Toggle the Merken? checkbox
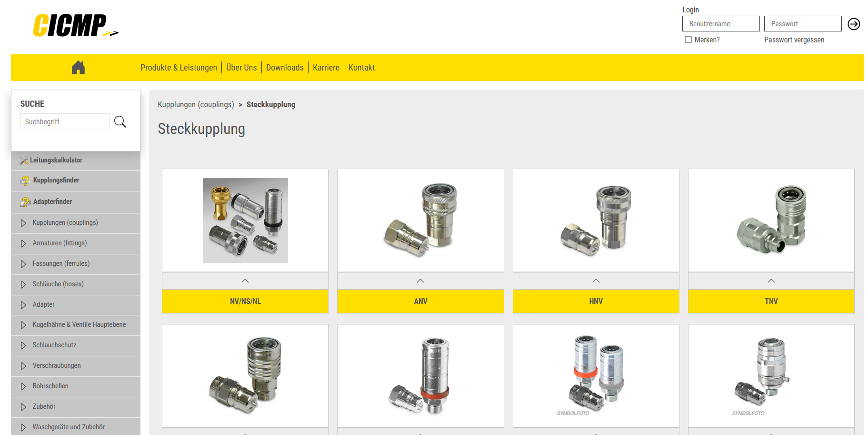 tap(688, 40)
